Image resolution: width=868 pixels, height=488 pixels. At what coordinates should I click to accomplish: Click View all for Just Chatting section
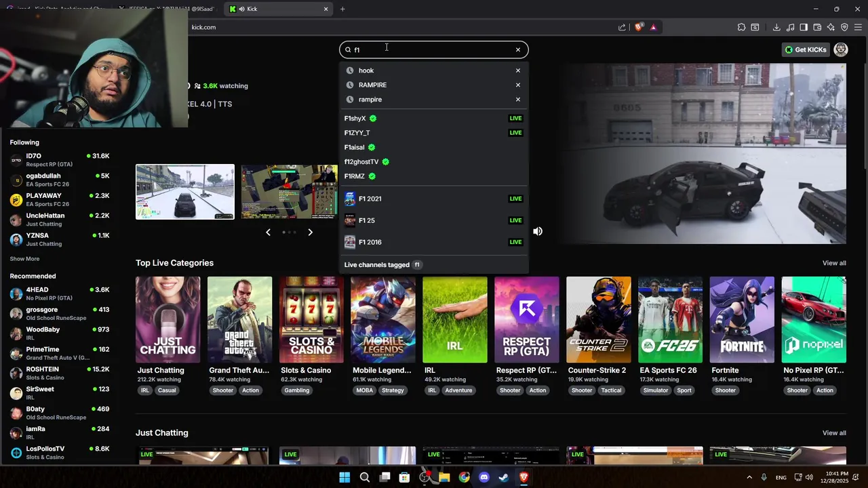[x=834, y=433]
